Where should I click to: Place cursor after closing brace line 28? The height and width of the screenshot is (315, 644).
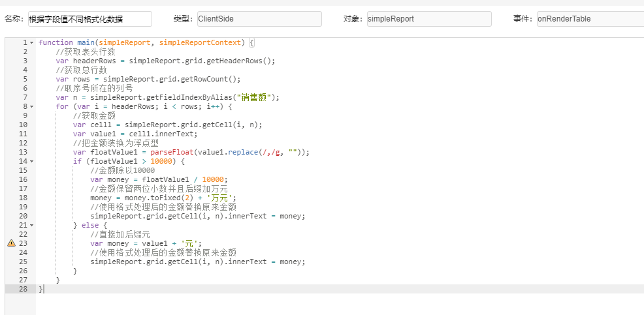[x=44, y=289]
